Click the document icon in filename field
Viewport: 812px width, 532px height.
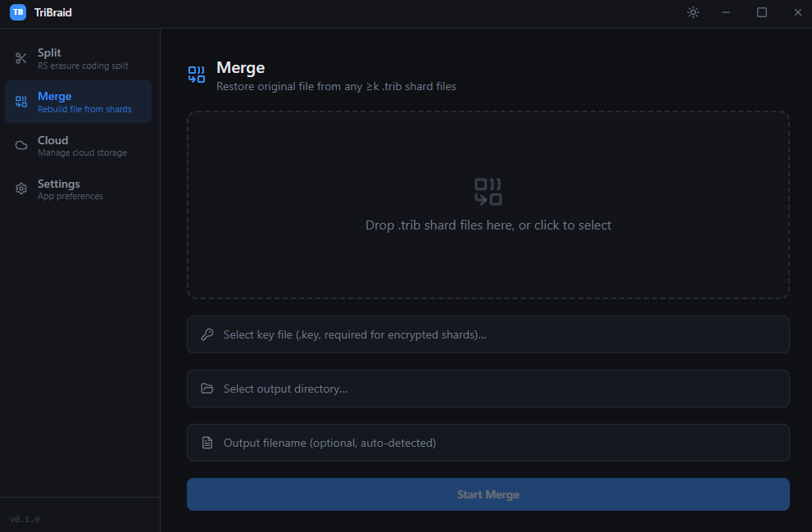(207, 443)
